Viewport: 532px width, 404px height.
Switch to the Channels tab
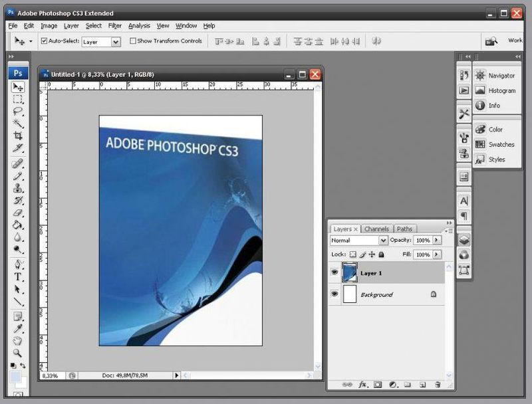pyautogui.click(x=376, y=229)
